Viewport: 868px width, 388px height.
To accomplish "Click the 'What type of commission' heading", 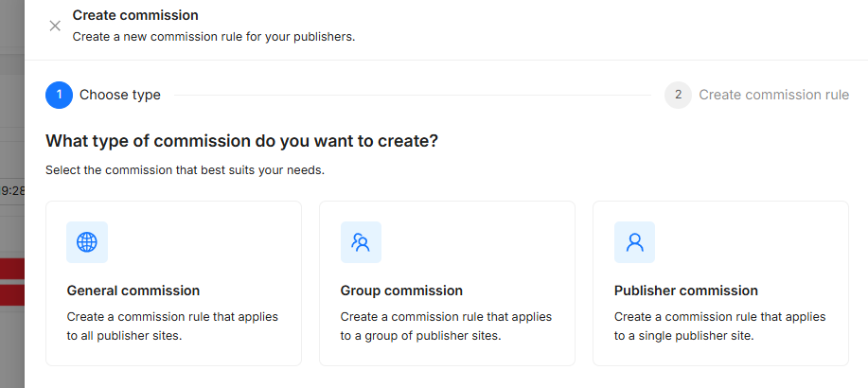I will [x=242, y=141].
